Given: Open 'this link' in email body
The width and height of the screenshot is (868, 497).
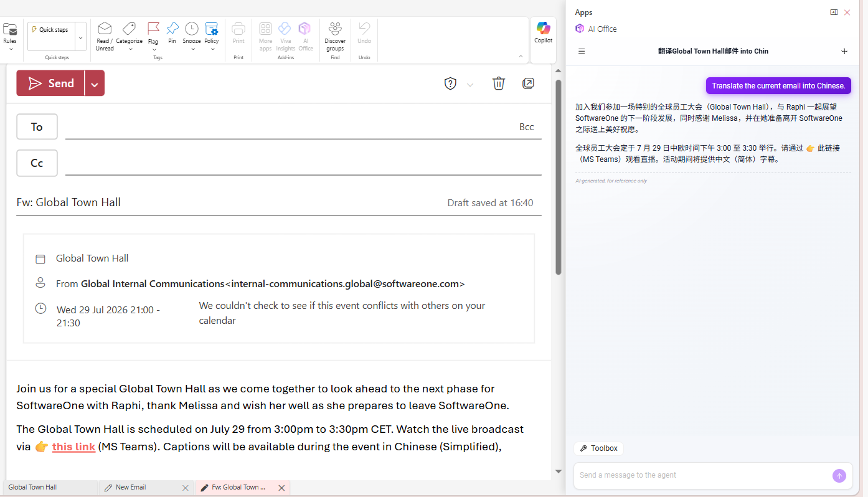Looking at the screenshot, I should tap(73, 447).
